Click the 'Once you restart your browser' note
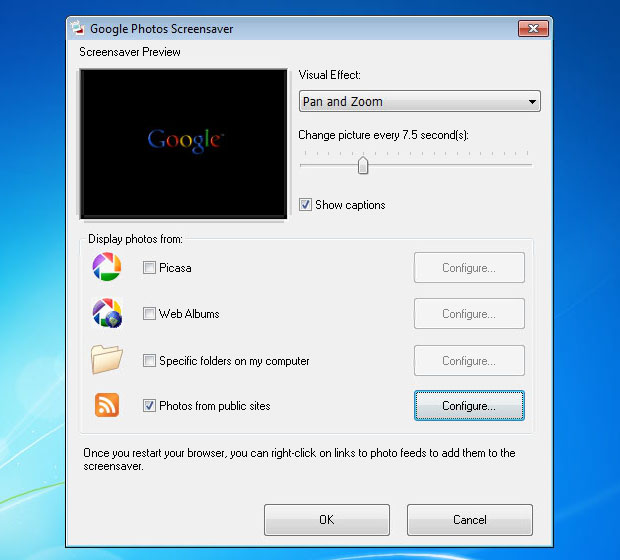 299,459
